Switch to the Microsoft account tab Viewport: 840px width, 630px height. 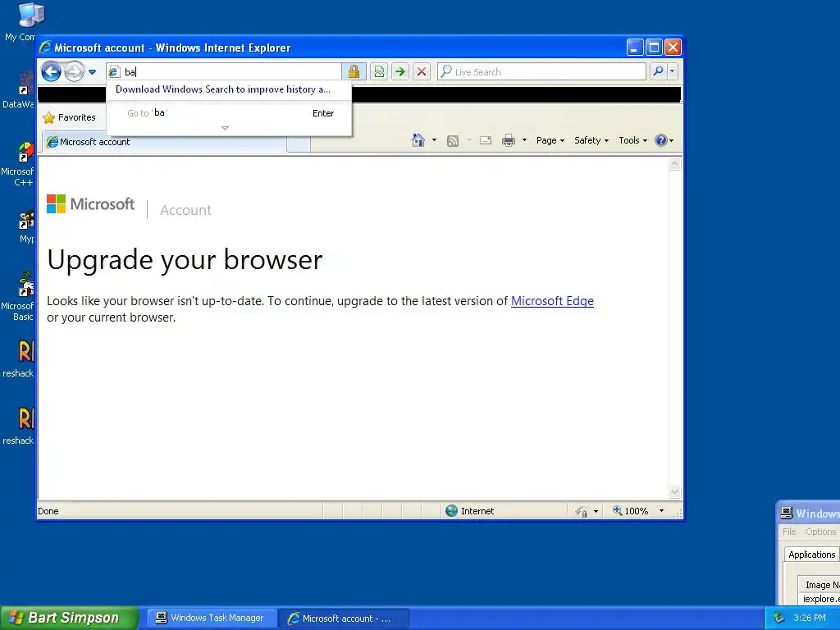(x=164, y=142)
